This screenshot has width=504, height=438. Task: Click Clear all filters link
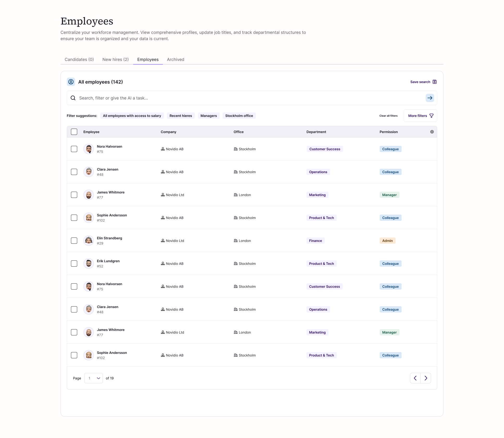(x=388, y=116)
